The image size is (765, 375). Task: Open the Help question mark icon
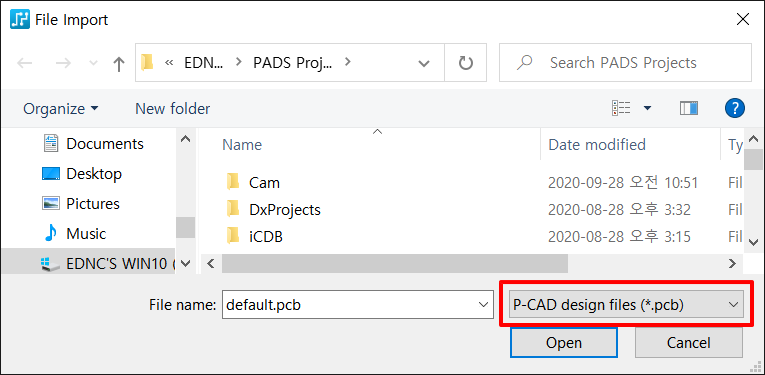735,108
